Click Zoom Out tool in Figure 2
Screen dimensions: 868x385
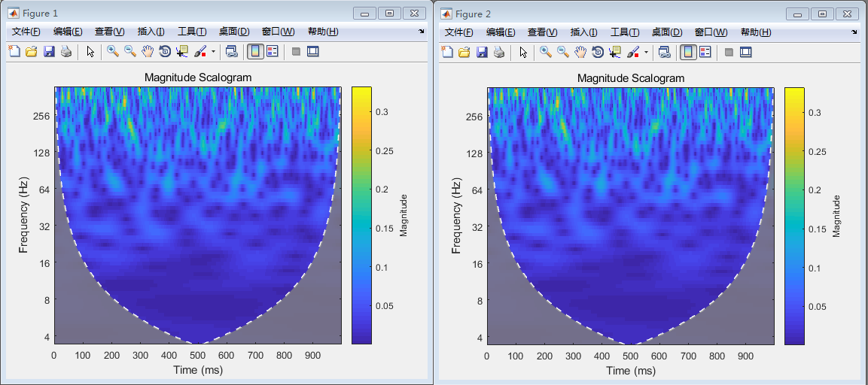tap(562, 52)
